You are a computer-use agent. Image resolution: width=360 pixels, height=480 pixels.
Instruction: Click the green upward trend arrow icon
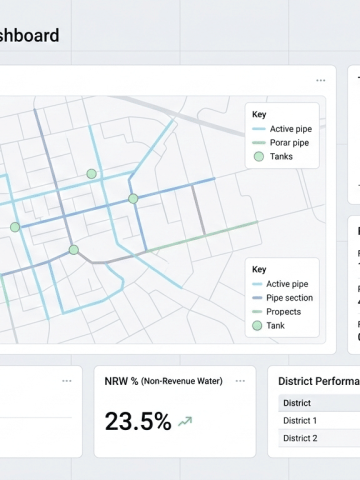[x=185, y=422]
